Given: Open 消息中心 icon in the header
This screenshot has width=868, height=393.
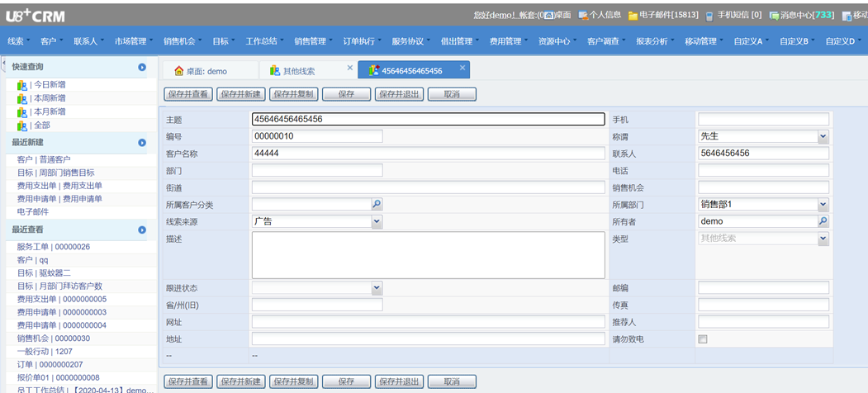Looking at the screenshot, I should pos(775,16).
